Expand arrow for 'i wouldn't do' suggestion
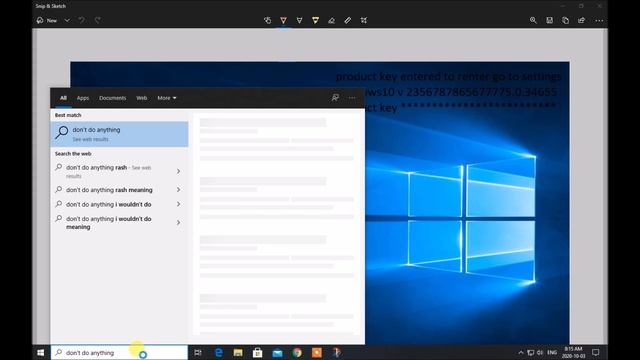Viewport: 640px width, 360px height. 178,204
